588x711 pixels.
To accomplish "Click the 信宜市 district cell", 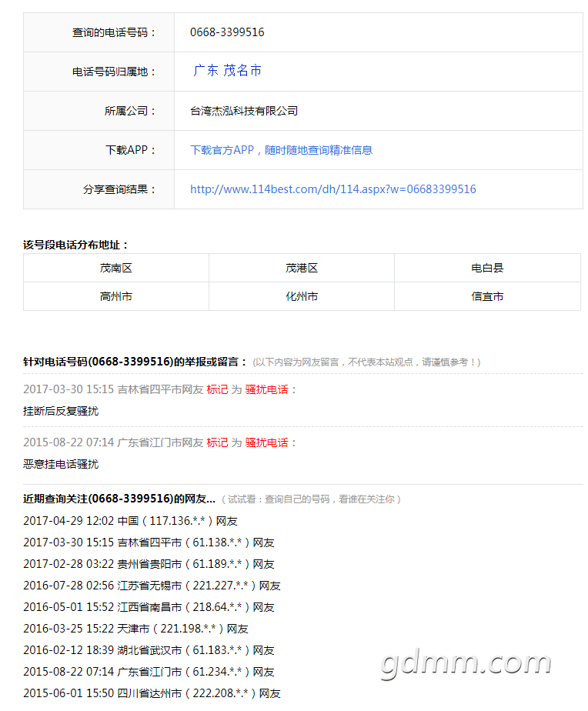I will (487, 296).
